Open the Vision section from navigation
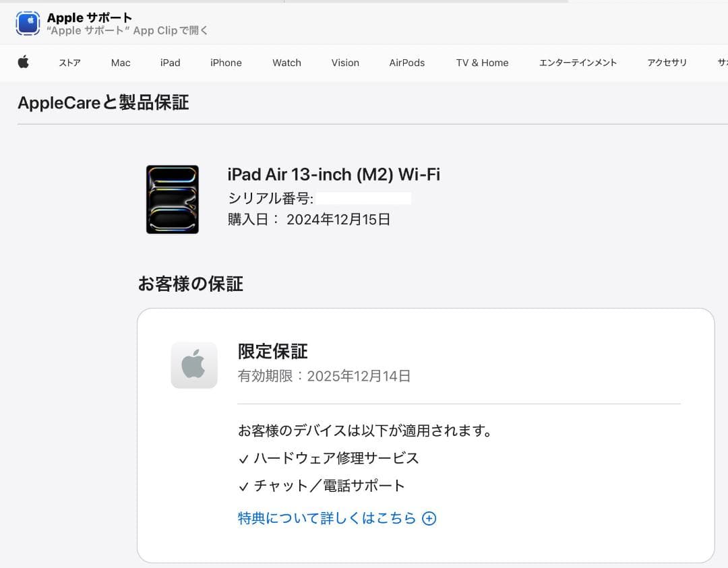Image resolution: width=728 pixels, height=568 pixels. [x=344, y=63]
